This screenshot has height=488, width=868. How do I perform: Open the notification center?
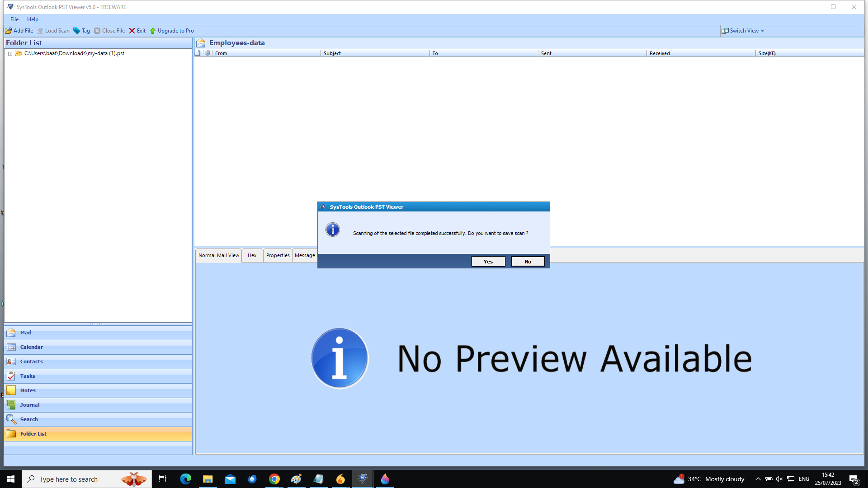[x=854, y=479]
